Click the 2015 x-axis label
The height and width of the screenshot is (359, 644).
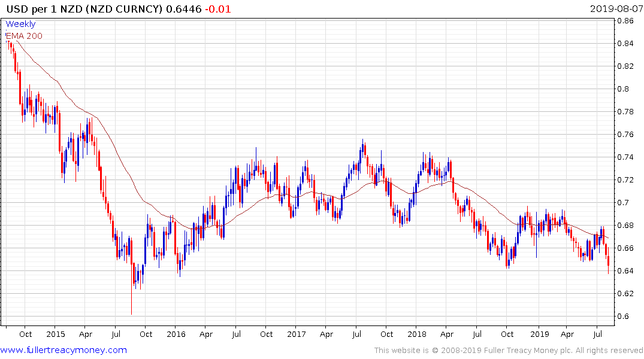(56, 334)
